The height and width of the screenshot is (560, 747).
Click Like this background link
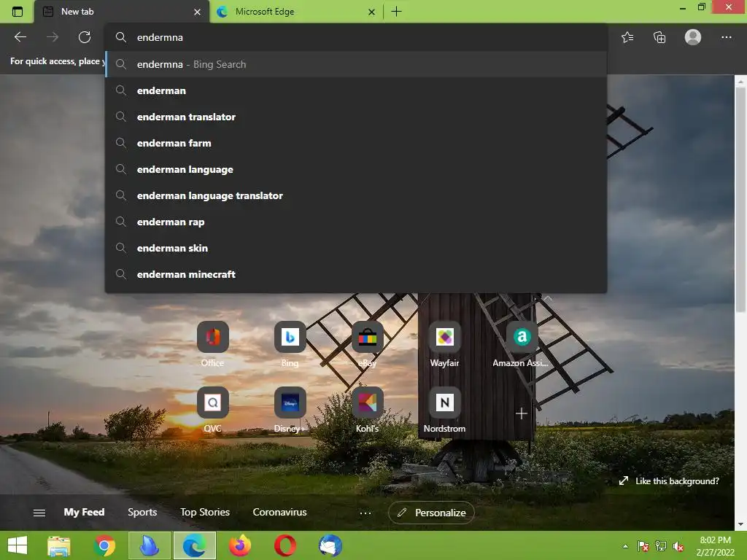pyautogui.click(x=669, y=481)
